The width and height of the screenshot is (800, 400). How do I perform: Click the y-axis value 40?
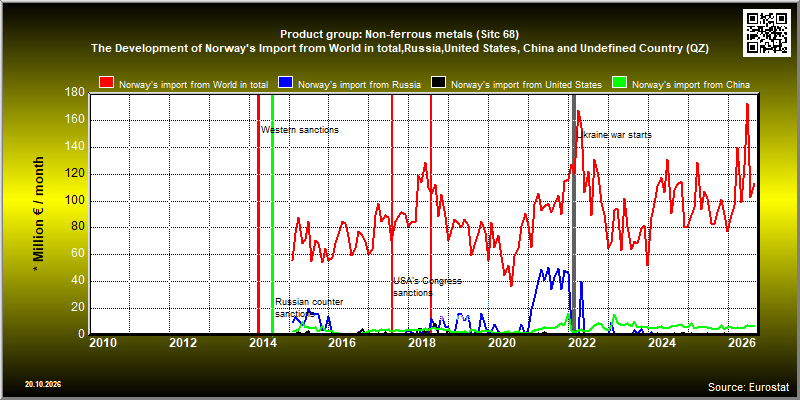(x=78, y=281)
